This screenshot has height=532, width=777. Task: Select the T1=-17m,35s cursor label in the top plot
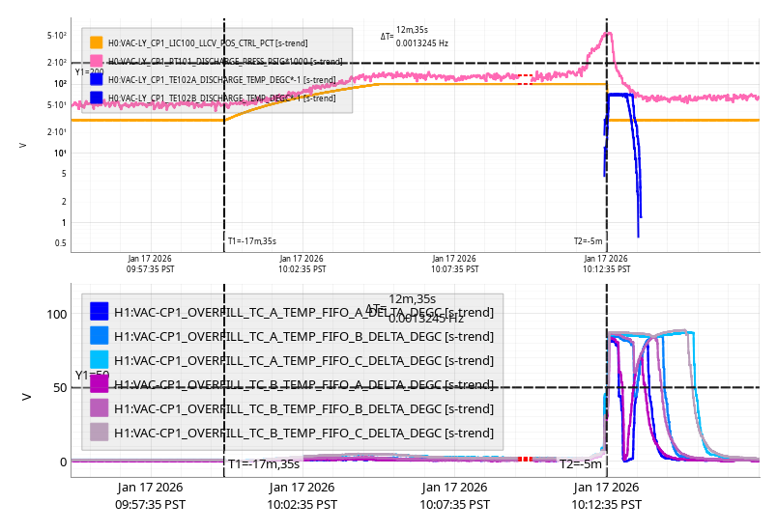251,241
